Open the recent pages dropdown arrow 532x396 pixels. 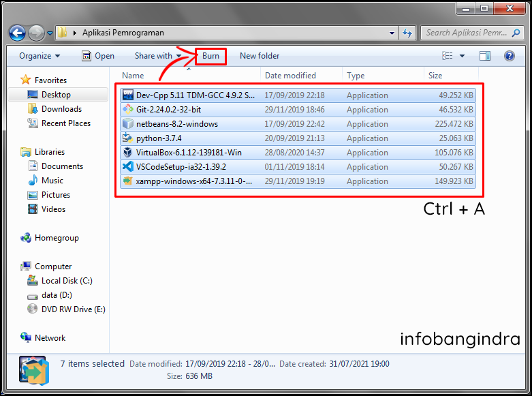click(x=50, y=33)
